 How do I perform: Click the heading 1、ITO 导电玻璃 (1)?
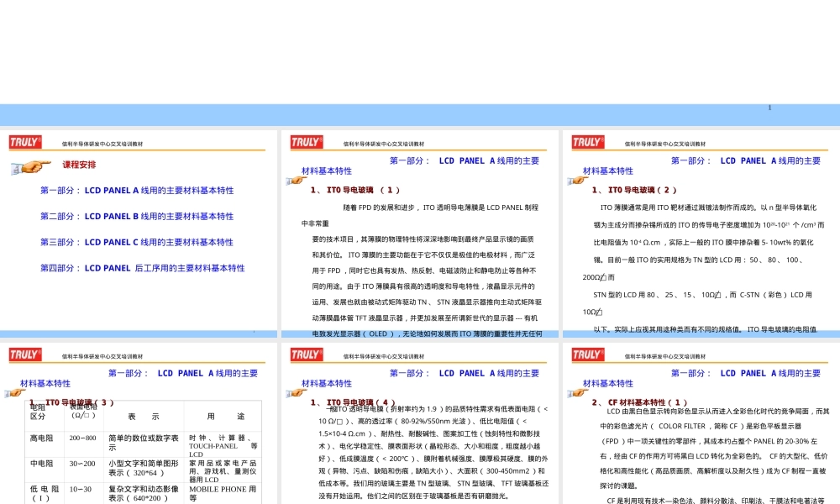pyautogui.click(x=355, y=190)
